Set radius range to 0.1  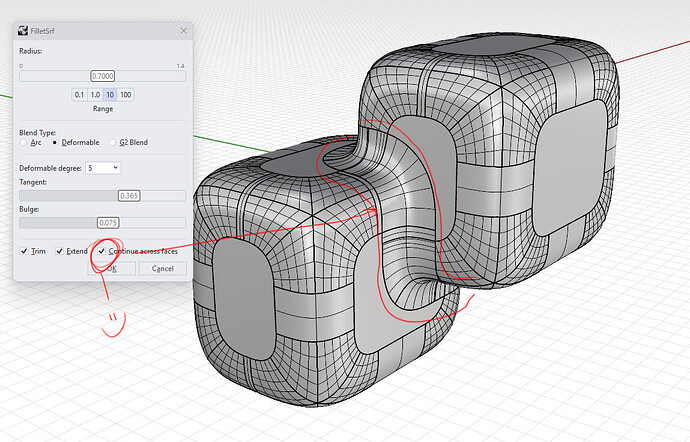pyautogui.click(x=79, y=95)
